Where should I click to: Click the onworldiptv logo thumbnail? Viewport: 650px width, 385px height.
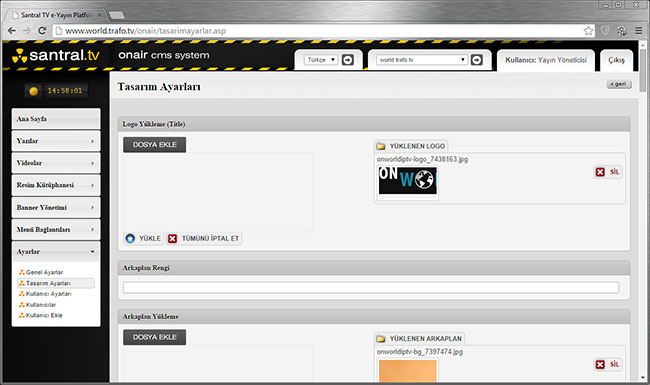tap(407, 181)
